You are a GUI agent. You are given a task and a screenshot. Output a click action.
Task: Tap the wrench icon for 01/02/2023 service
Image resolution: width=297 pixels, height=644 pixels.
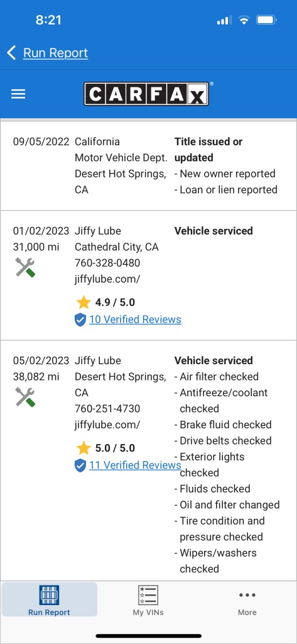click(x=25, y=267)
